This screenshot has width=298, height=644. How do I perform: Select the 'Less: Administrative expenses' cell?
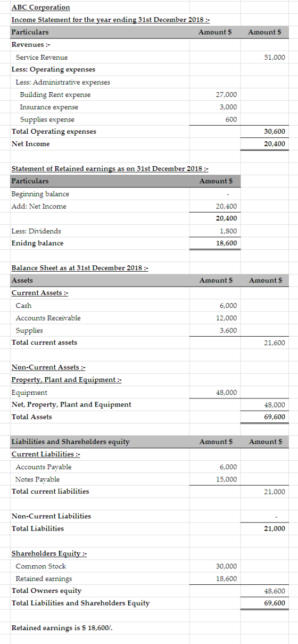click(63, 82)
